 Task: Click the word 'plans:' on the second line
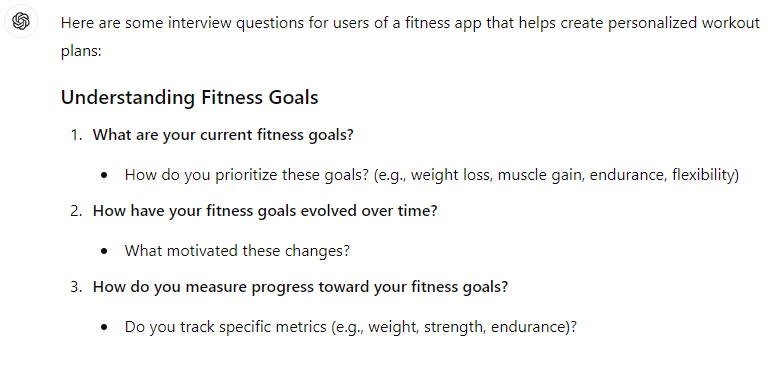click(81, 51)
